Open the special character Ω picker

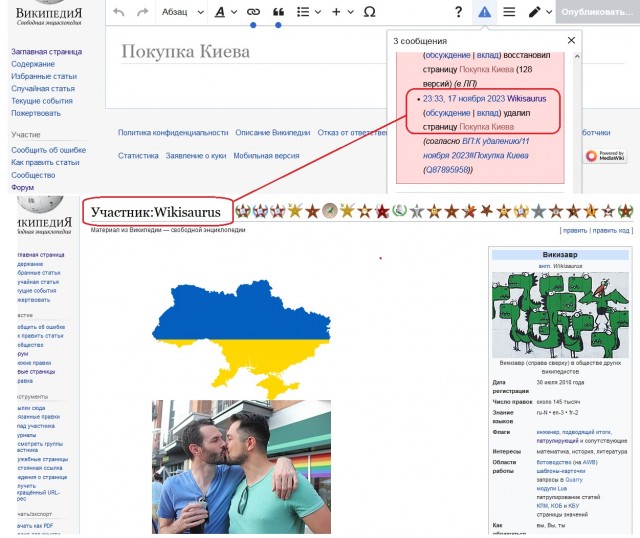369,12
